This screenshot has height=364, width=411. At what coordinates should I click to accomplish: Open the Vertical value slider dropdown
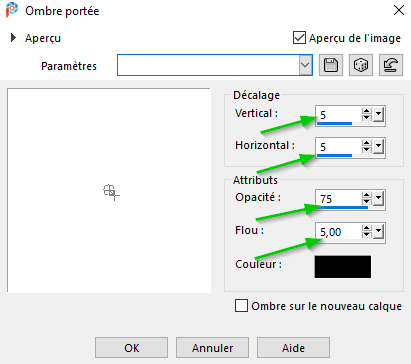click(378, 115)
